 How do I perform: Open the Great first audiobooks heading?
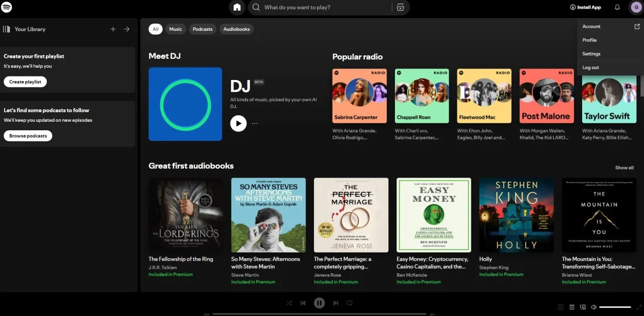191,166
